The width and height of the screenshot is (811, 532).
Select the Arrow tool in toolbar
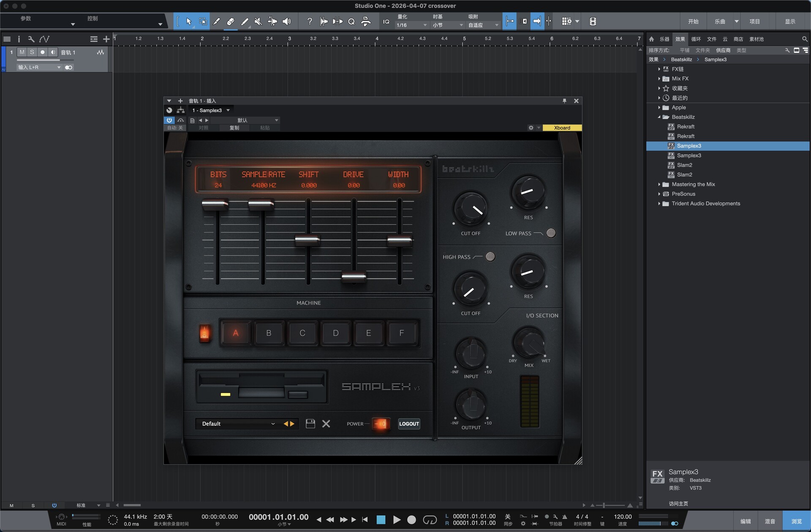click(189, 22)
